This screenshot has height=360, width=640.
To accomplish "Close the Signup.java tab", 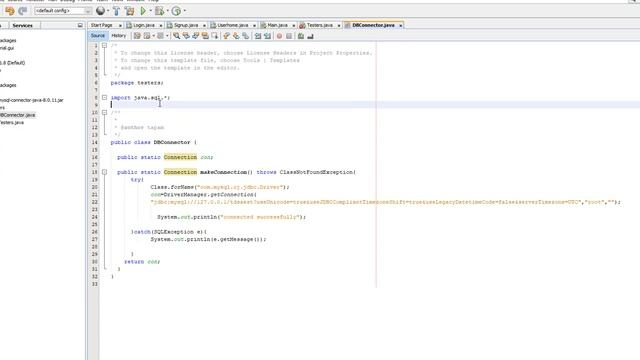I will [x=204, y=25].
